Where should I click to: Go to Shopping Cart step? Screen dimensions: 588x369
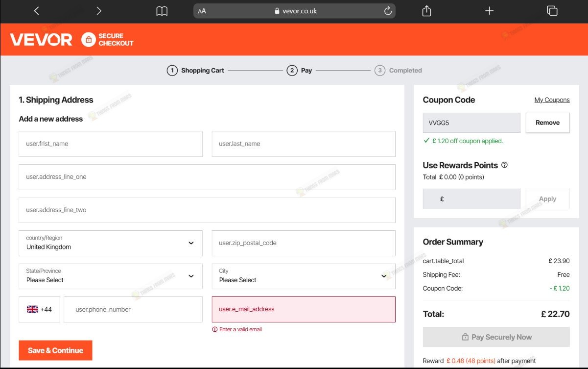click(195, 71)
